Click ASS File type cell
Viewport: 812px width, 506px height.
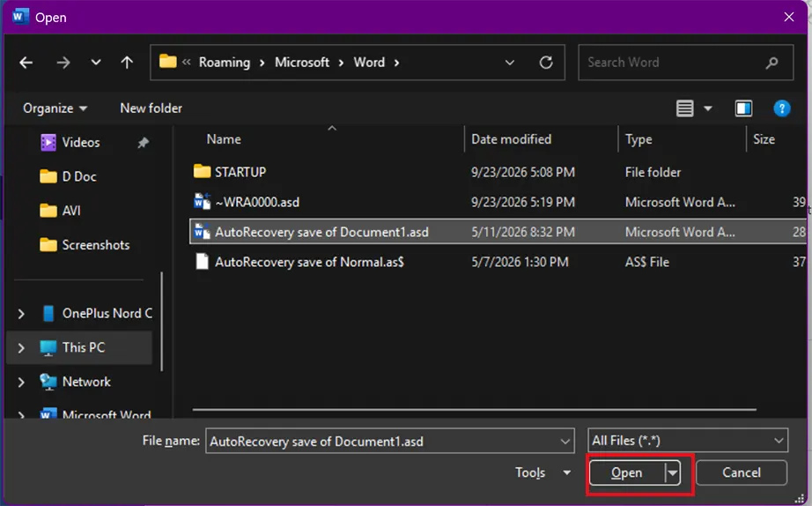click(x=646, y=262)
